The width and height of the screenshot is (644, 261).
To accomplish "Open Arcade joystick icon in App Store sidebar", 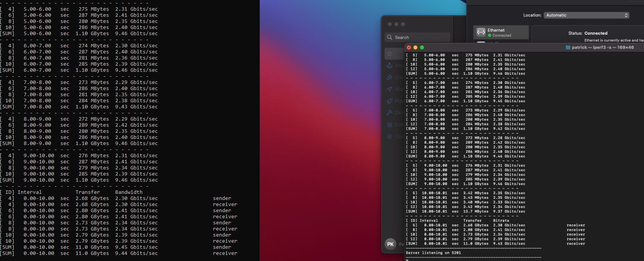I will tap(390, 65).
